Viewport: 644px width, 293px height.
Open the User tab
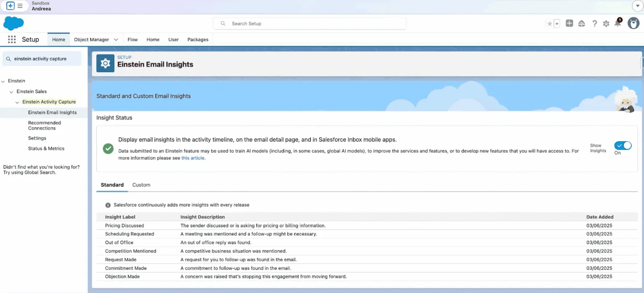(x=173, y=39)
